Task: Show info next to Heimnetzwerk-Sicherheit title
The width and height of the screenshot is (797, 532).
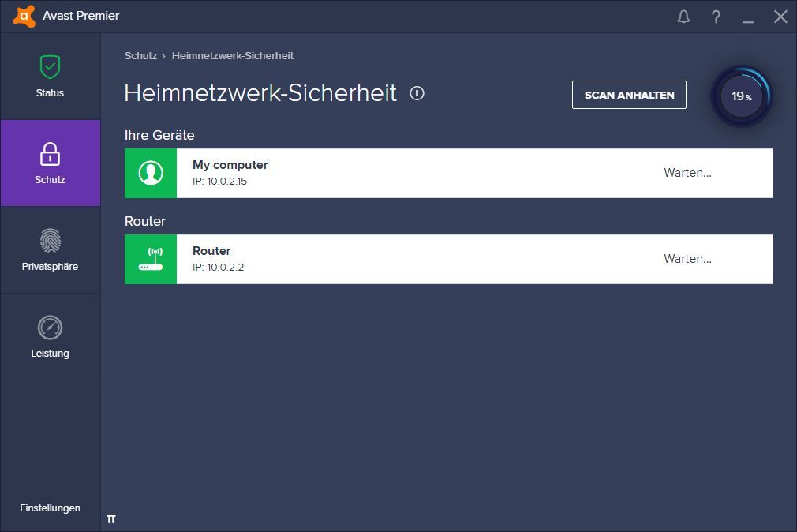Action: click(x=417, y=93)
